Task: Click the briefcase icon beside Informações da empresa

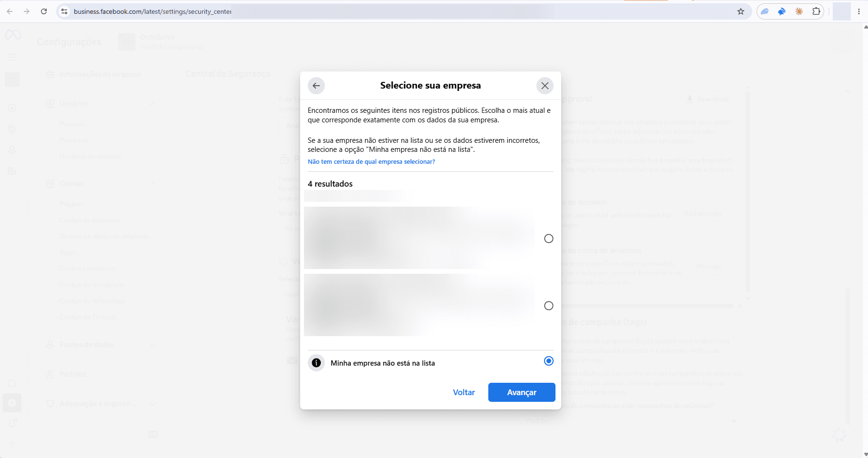Action: coord(50,74)
